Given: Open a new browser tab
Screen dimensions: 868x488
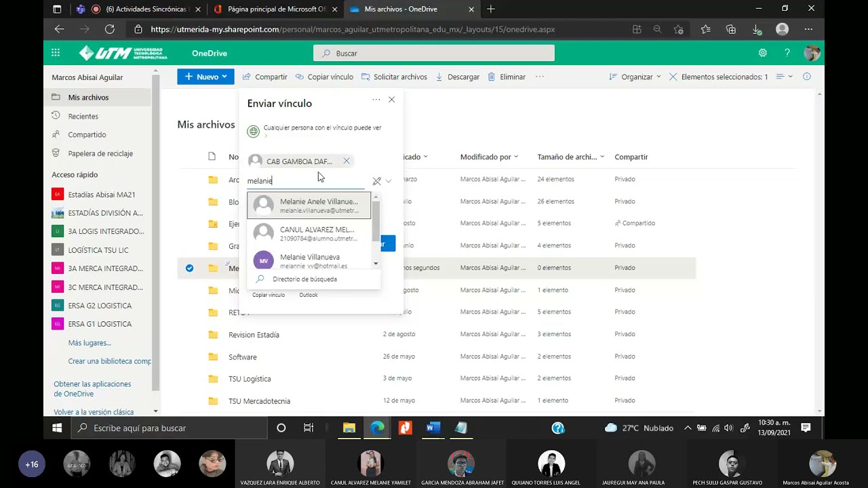Looking at the screenshot, I should coord(491,9).
